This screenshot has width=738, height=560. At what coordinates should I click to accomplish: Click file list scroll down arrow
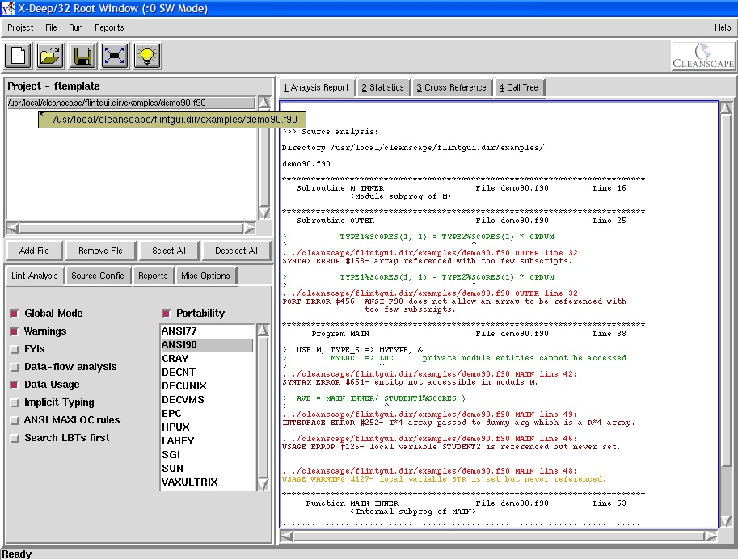pos(264,213)
